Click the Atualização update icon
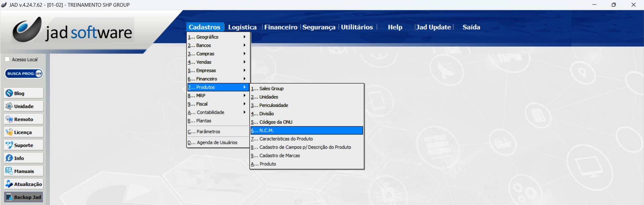This screenshot has height=205, width=644. [9, 184]
